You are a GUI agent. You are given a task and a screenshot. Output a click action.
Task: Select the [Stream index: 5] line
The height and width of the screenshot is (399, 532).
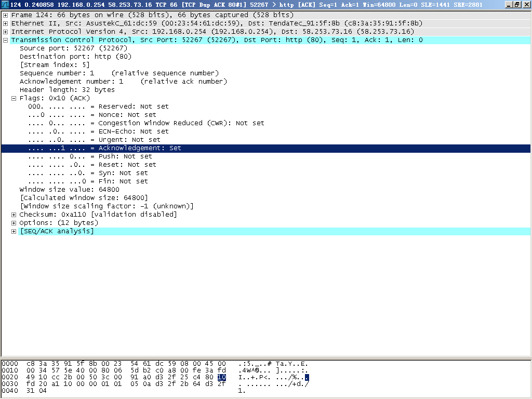[55, 65]
